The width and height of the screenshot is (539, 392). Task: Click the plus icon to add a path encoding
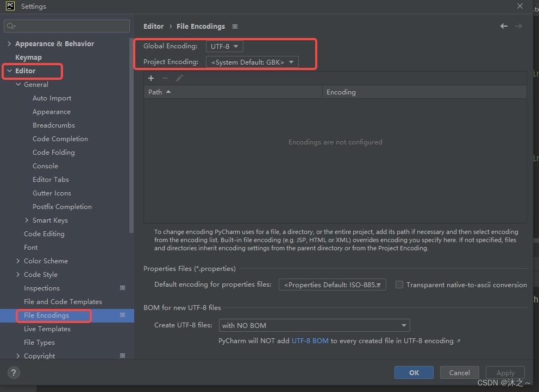click(x=151, y=78)
